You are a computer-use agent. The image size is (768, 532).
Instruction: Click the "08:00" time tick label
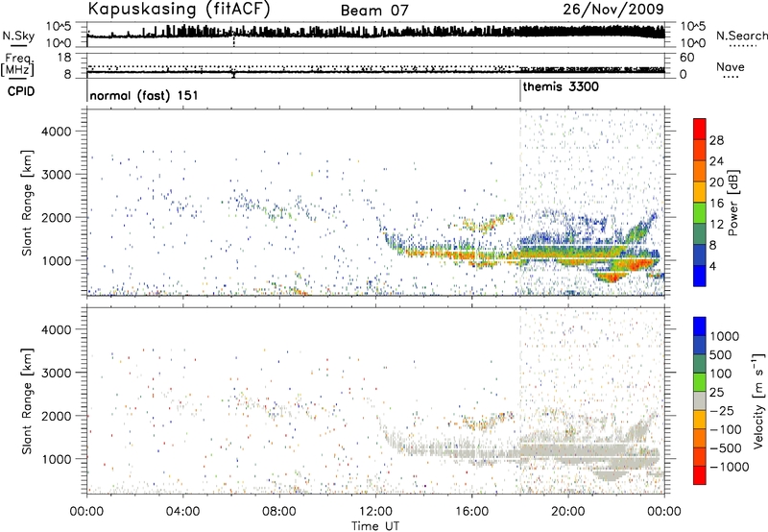coord(279,512)
